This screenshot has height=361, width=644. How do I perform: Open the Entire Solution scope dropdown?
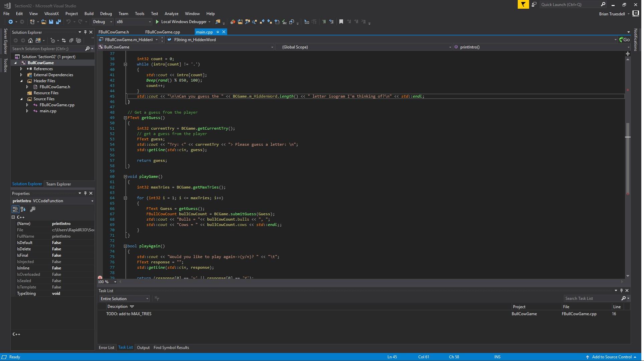[124, 299]
